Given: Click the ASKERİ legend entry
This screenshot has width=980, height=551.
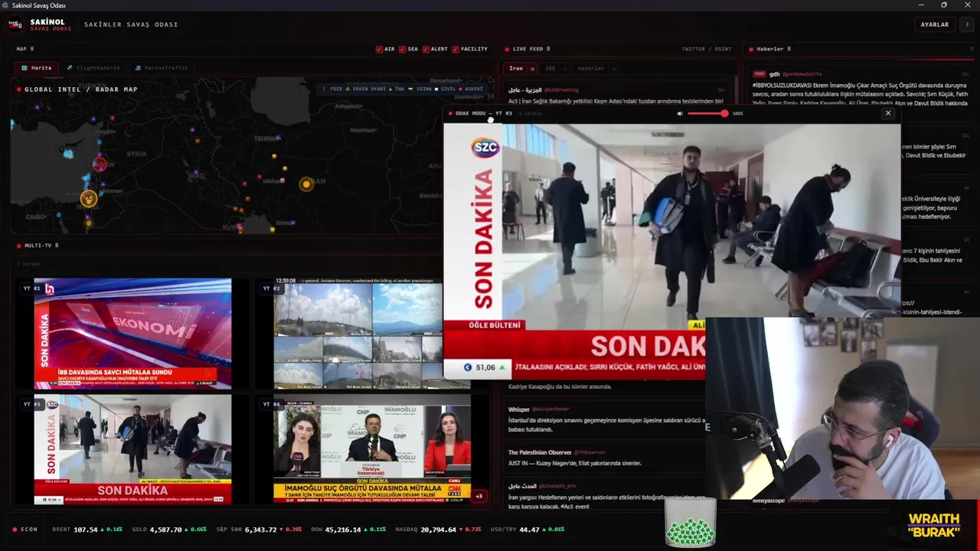Looking at the screenshot, I should [471, 89].
